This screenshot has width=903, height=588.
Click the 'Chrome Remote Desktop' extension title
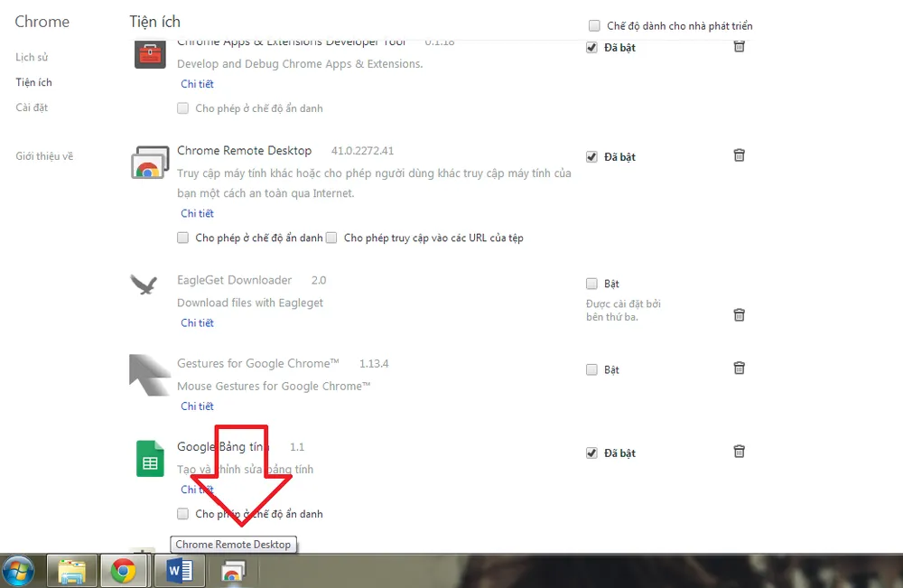[x=244, y=151]
